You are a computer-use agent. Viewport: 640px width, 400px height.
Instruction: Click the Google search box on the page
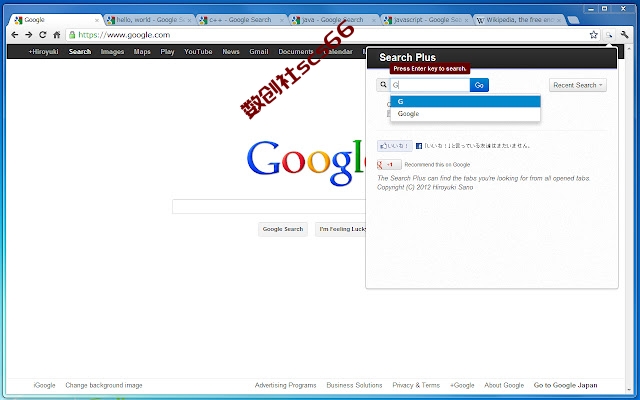pyautogui.click(x=269, y=207)
